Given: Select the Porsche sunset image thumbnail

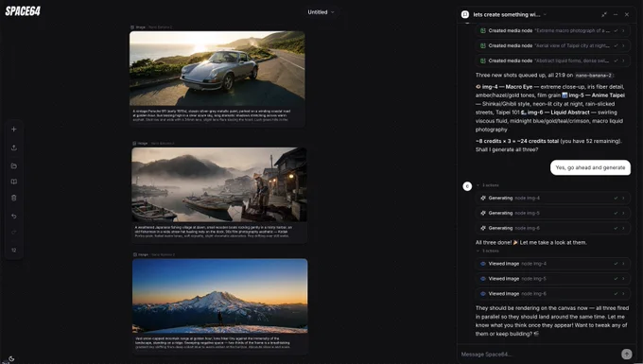Looking at the screenshot, I should click(x=217, y=68).
